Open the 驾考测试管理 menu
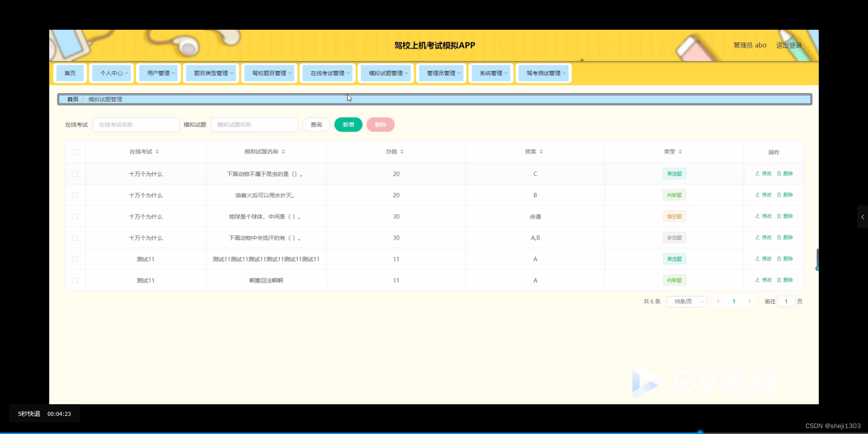868x434 pixels. [x=543, y=73]
